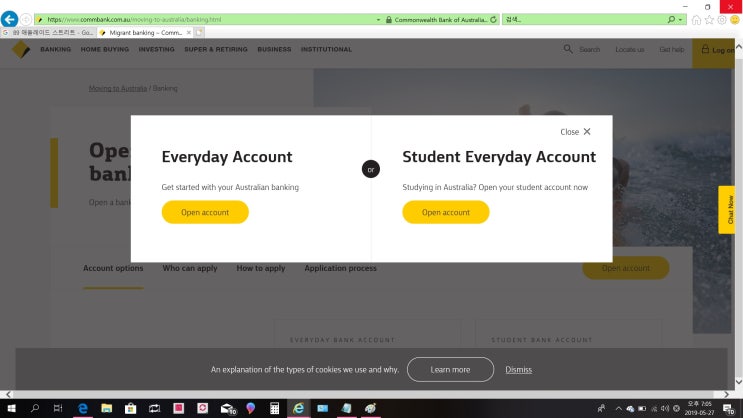This screenshot has height=418, width=743.
Task: Open account under Everyday Account
Action: [x=205, y=212]
